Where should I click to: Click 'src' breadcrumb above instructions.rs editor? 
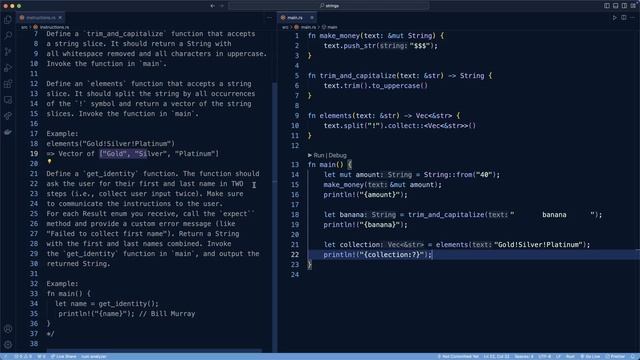pyautogui.click(x=24, y=27)
